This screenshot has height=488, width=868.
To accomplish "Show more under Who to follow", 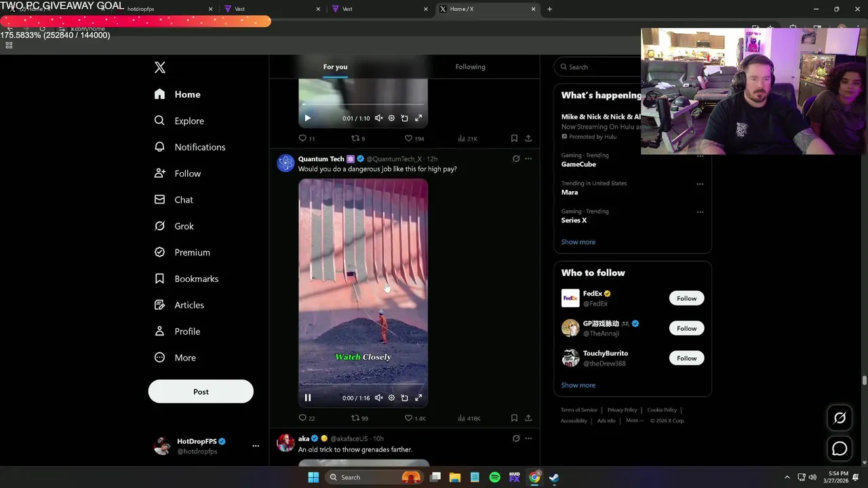I will point(578,385).
